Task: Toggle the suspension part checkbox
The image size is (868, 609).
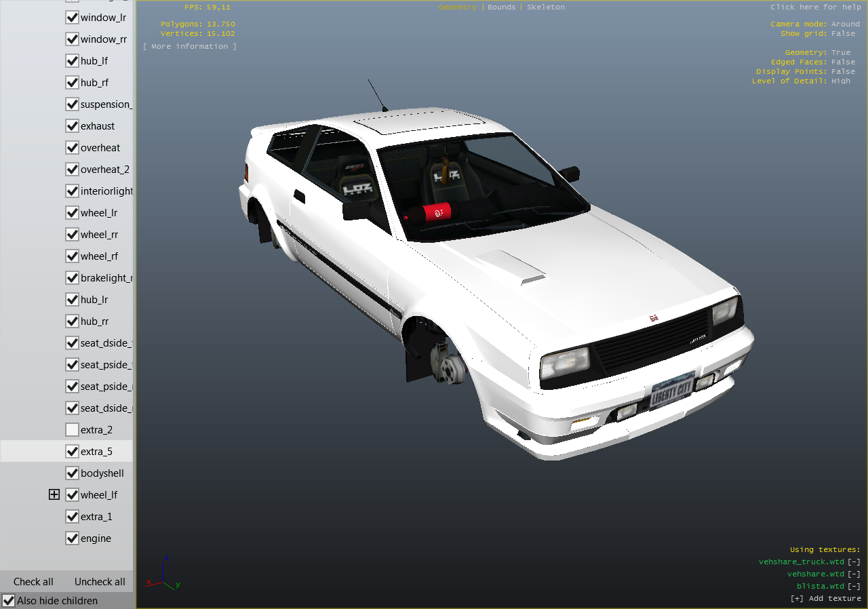Action: 73,104
